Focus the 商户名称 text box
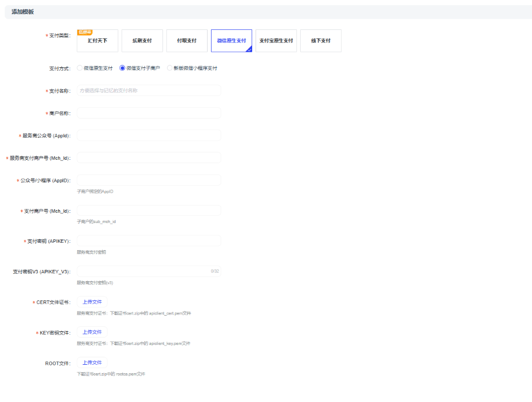The width and height of the screenshot is (532, 402). tap(148, 113)
